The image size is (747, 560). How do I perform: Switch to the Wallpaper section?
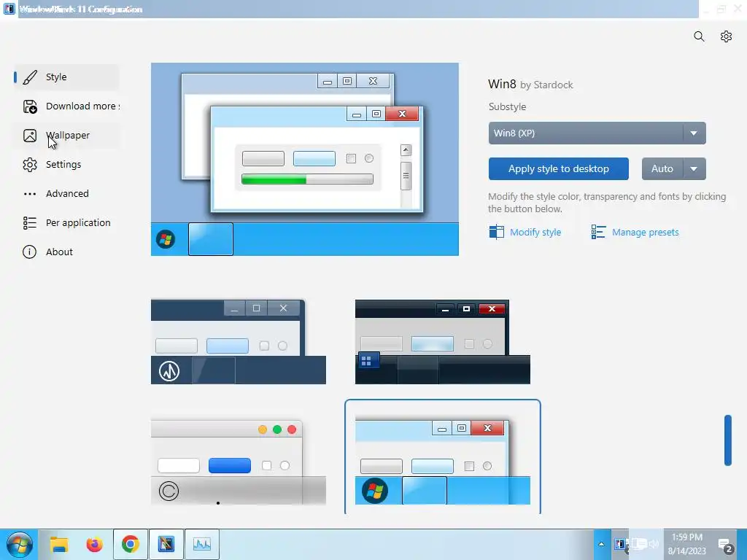(x=66, y=136)
